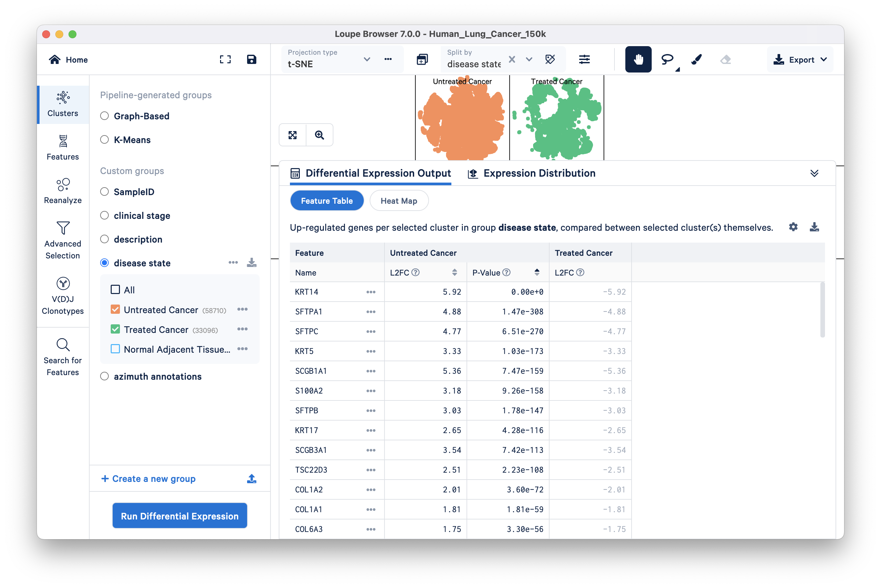Switch to the Heat Map view

(x=399, y=201)
